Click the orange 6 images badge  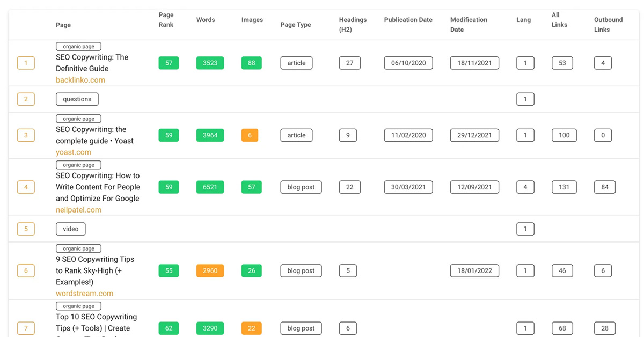coord(250,135)
